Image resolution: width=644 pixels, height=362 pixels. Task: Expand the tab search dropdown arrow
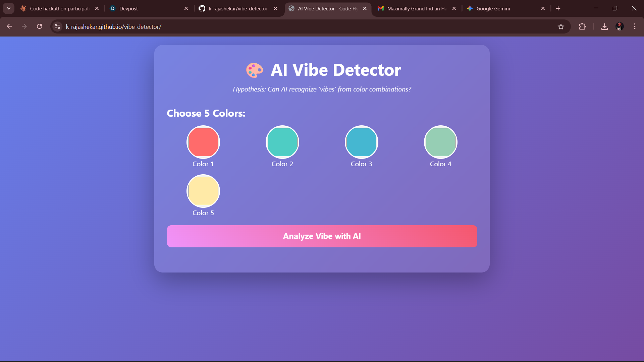[8, 8]
